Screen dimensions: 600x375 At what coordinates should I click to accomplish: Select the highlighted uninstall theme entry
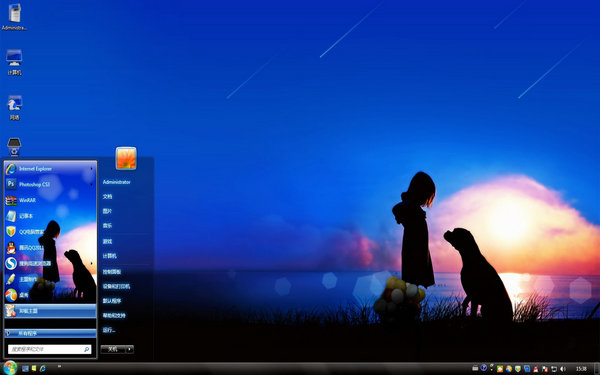50,311
